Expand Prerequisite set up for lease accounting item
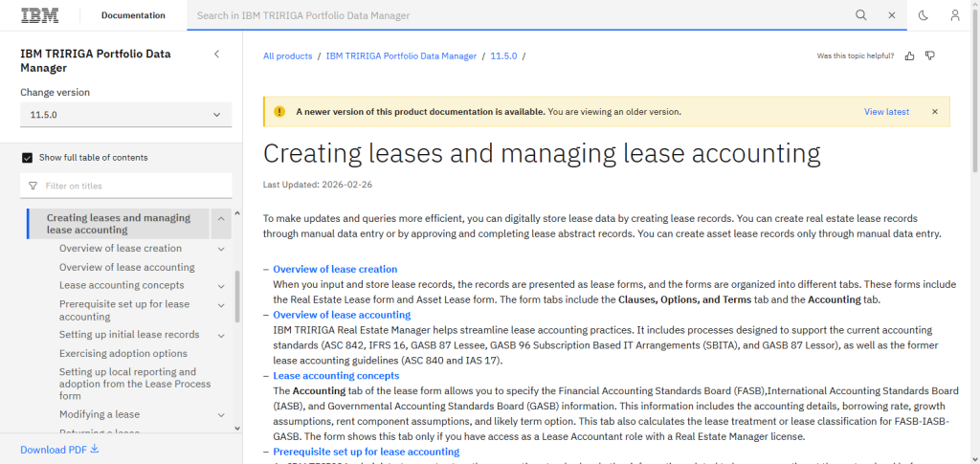 point(221,305)
